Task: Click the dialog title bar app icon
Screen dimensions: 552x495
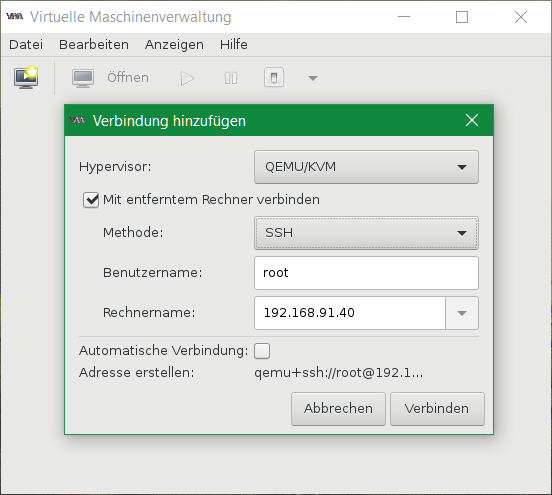Action: [78, 120]
